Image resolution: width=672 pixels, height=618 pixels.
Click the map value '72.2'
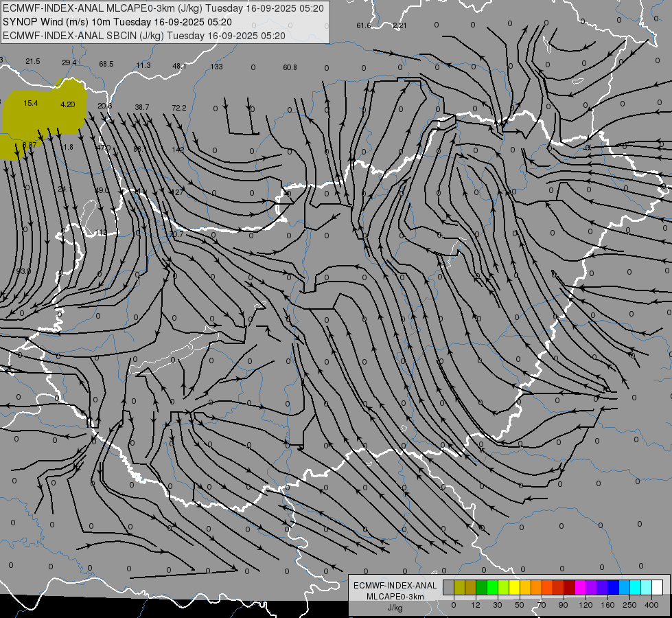(x=179, y=108)
